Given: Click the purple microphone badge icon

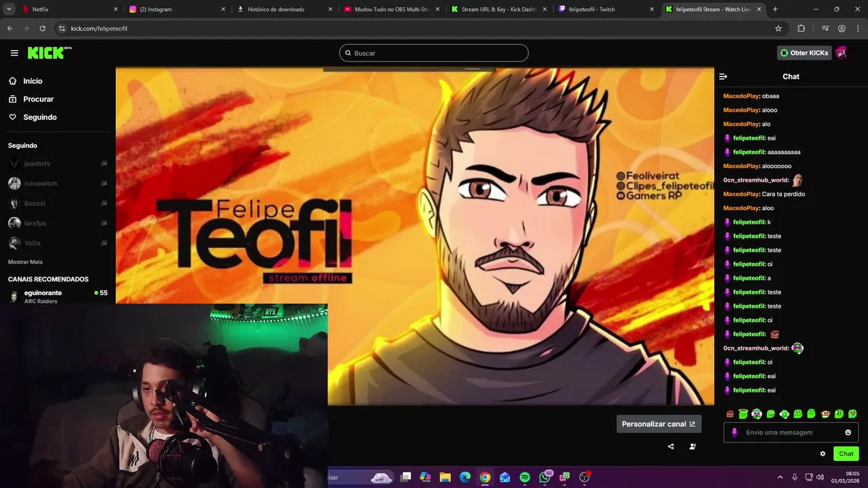Looking at the screenshot, I should [x=734, y=432].
